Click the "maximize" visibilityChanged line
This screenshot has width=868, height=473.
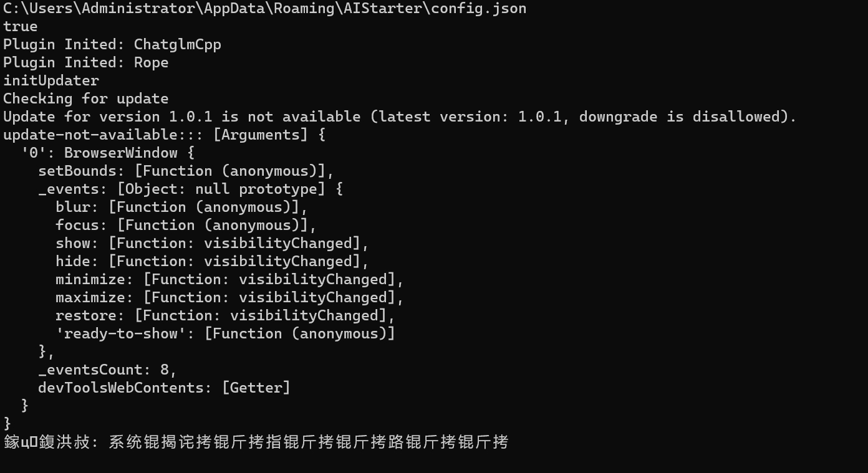(229, 298)
